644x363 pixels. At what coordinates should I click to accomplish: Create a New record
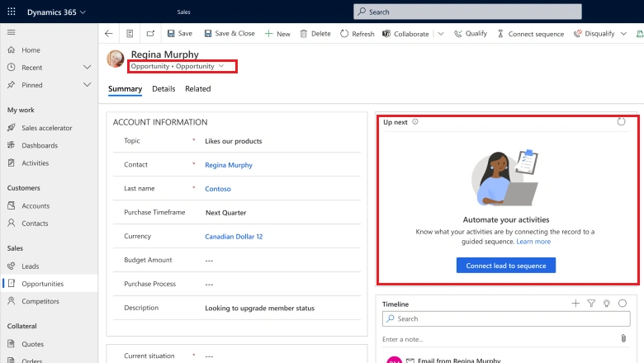point(277,34)
